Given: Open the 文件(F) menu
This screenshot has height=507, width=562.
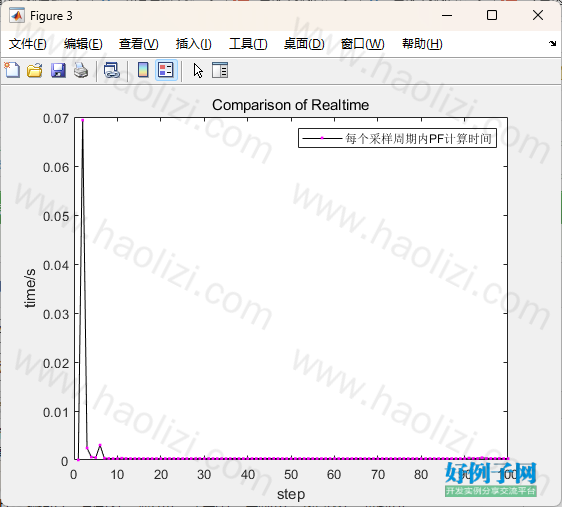Looking at the screenshot, I should [28, 44].
